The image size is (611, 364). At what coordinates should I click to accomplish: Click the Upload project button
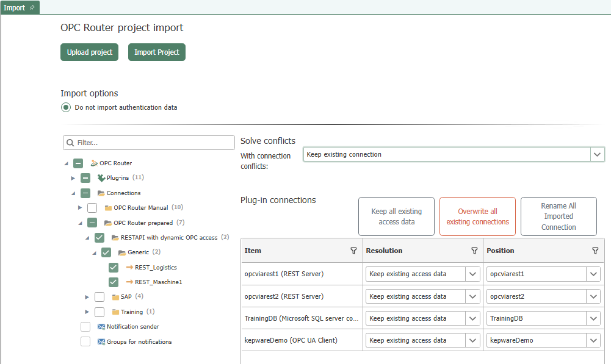(x=89, y=52)
